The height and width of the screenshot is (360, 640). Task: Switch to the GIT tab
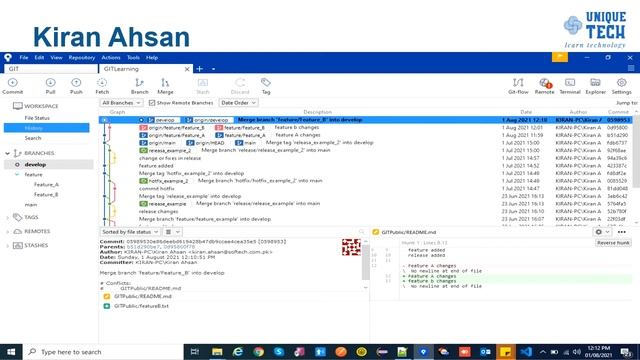click(x=51, y=69)
